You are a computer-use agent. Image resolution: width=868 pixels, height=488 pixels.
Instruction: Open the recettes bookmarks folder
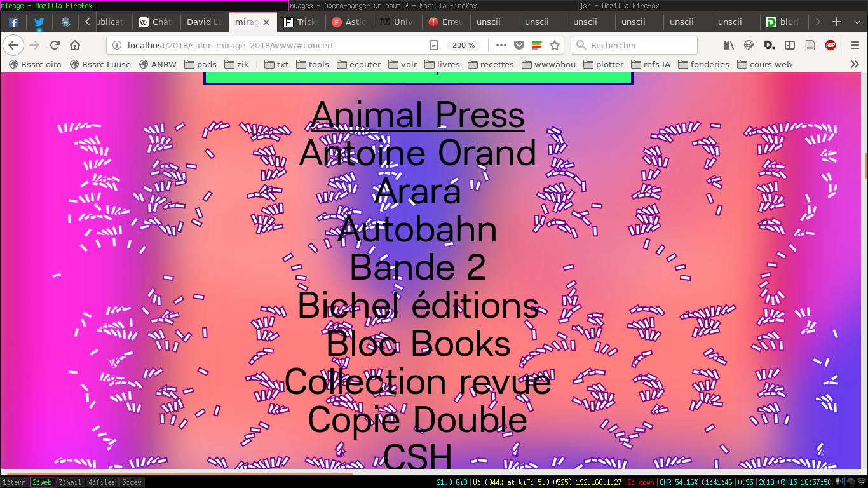(x=491, y=64)
